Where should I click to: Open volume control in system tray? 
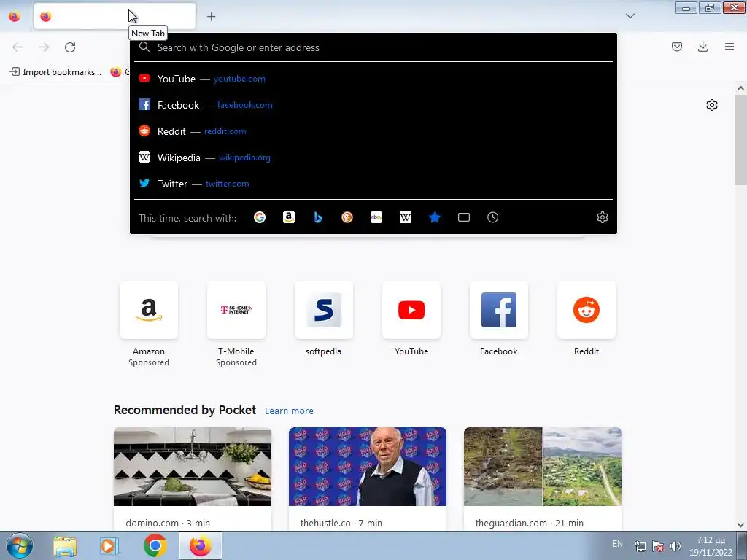(x=675, y=546)
